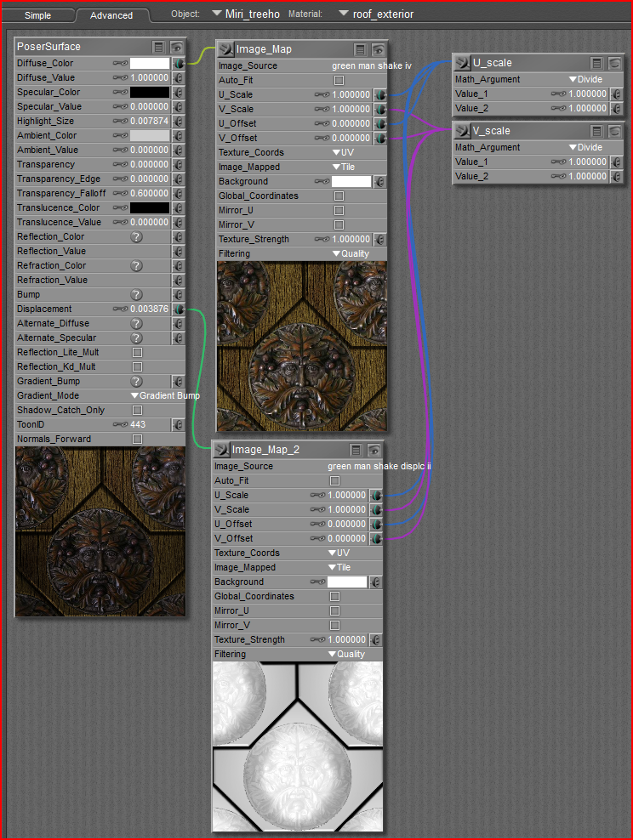
Task: Toggle Image_Map node preview eye icon
Action: pos(378,50)
